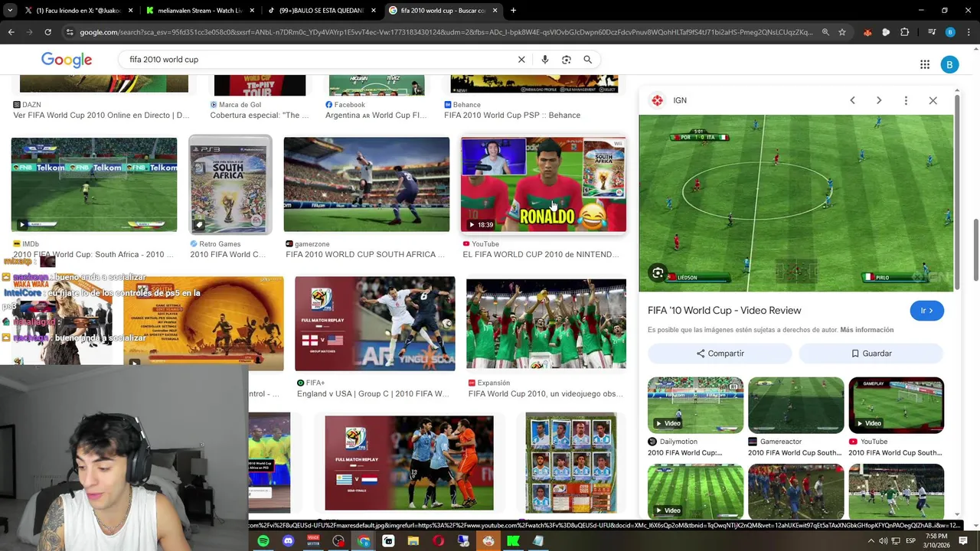Switch to the melianvalen Stream tab
Image resolution: width=980 pixels, height=551 pixels.
point(200,11)
